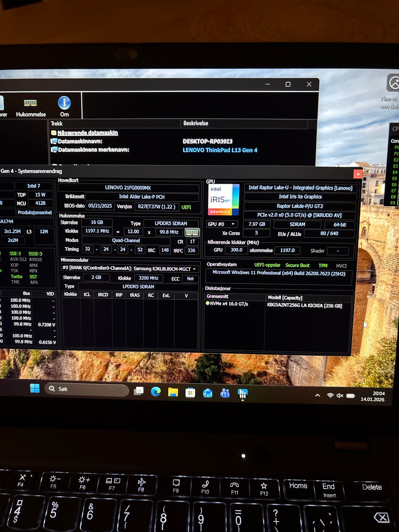Click the Raptor Lakde-P/U GT2 field
399x532 pixels.
click(x=300, y=206)
